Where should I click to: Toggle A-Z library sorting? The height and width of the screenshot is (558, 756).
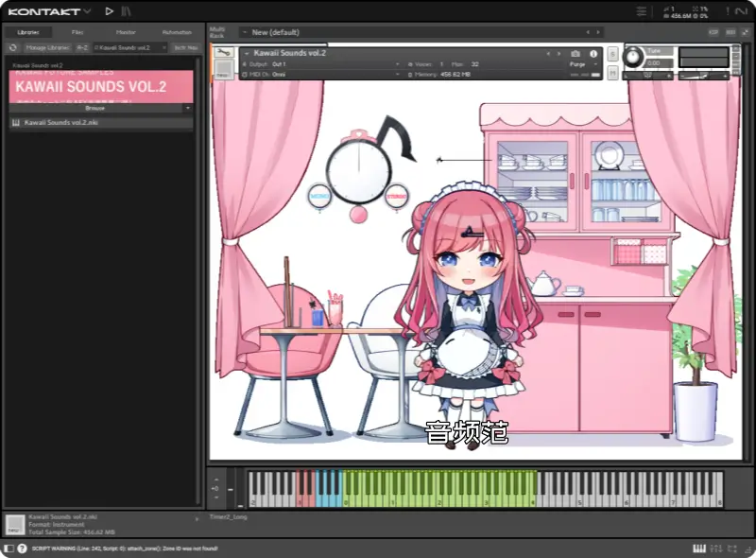[x=82, y=47]
